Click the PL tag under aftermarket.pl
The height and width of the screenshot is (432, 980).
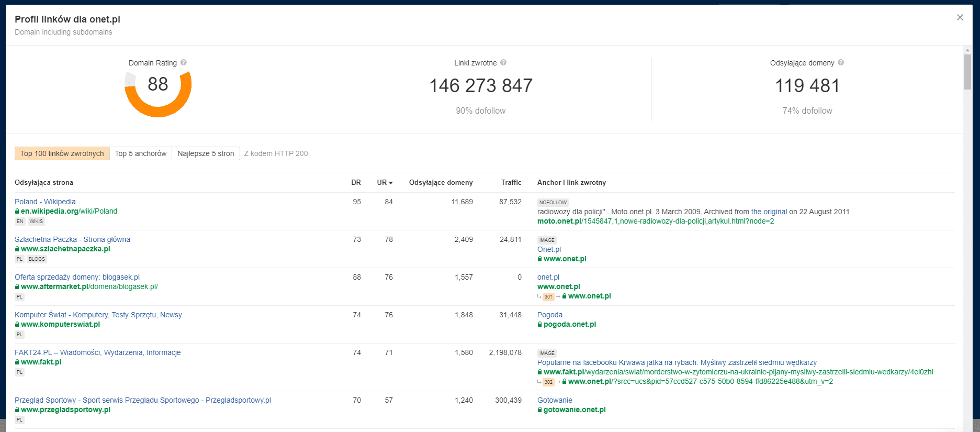(19, 297)
